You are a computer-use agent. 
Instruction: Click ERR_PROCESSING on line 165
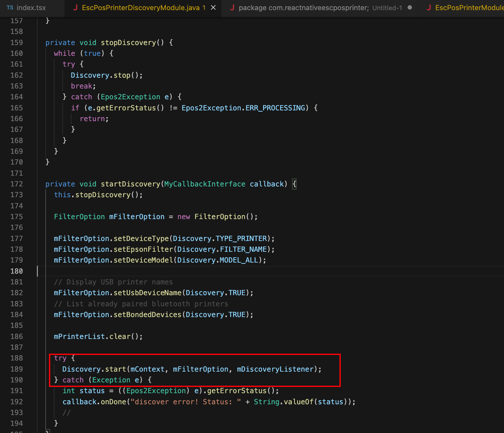[x=275, y=108]
